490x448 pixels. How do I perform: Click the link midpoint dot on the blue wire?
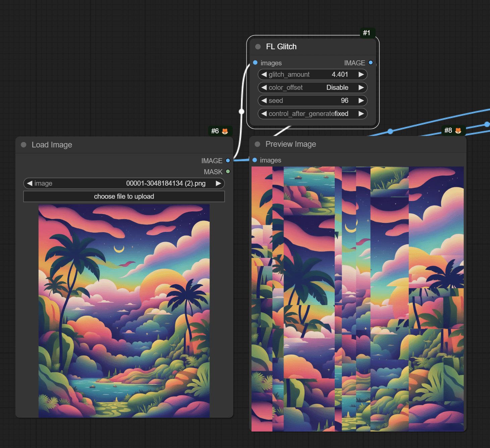pyautogui.click(x=390, y=131)
